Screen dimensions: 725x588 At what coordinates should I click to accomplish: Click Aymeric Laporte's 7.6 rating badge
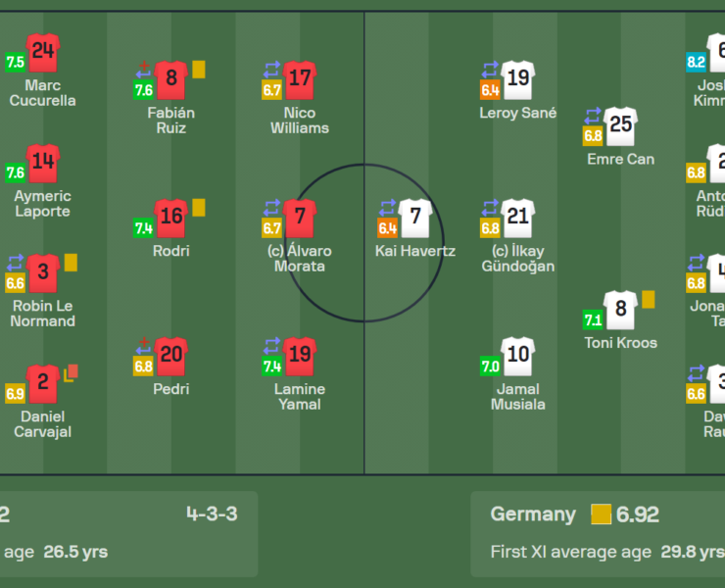(x=16, y=172)
